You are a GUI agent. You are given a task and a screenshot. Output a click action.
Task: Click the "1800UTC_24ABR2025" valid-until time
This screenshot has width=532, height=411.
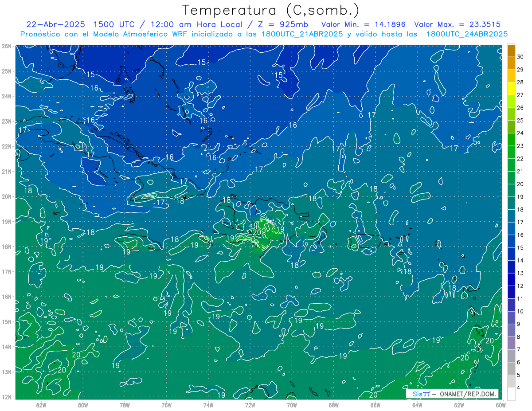click(x=467, y=34)
